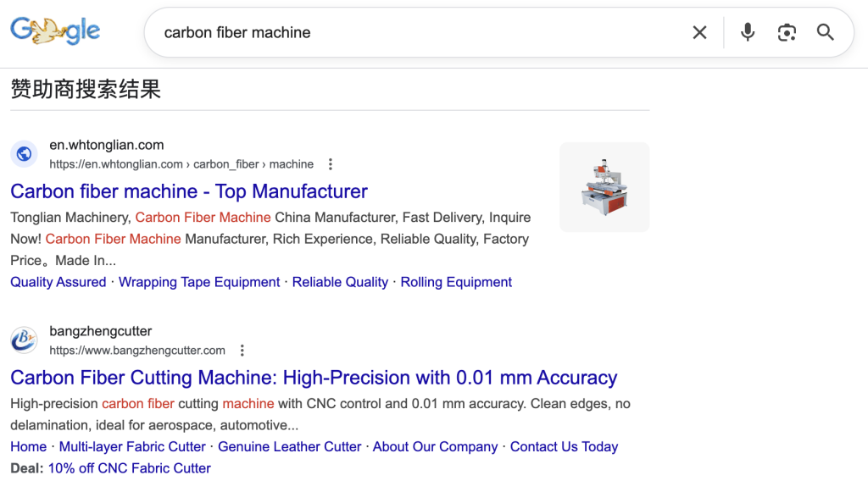Screen dimensions: 868x492
Task: Open the 10% off CNC Fabric Cutter deal
Action: point(129,467)
